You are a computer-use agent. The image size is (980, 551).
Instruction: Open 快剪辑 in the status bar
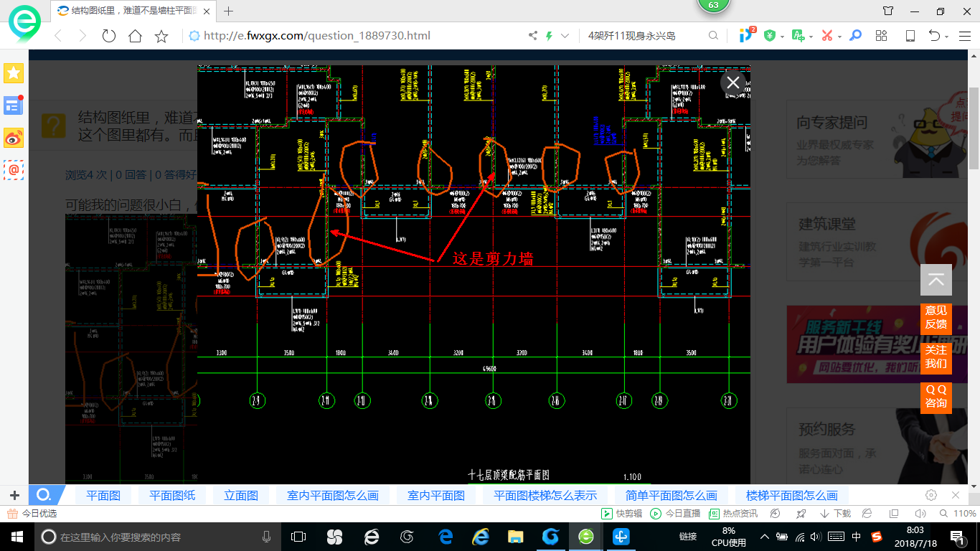tap(621, 514)
